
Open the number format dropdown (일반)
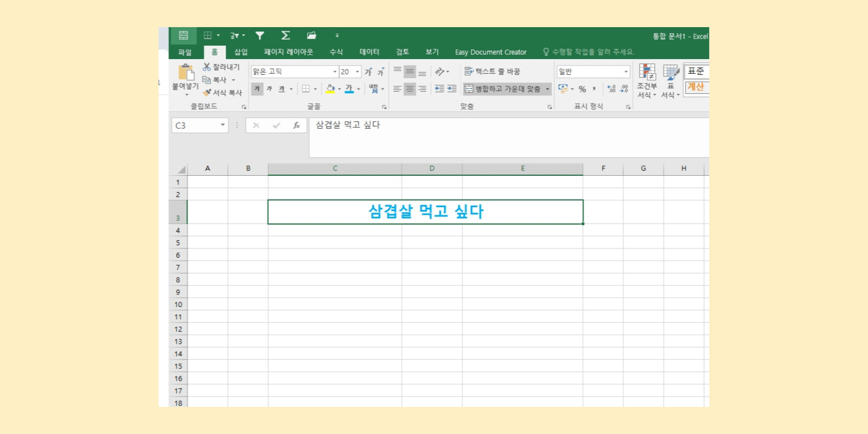(x=626, y=72)
